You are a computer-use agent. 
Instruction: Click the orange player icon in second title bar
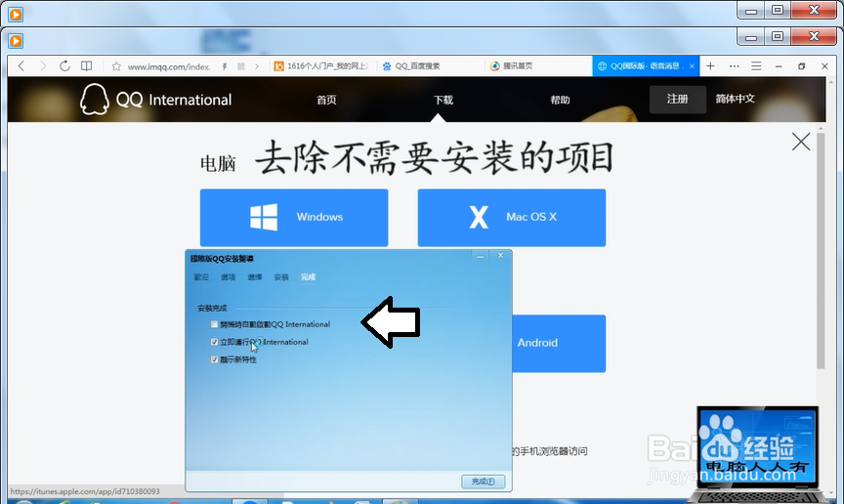click(16, 40)
